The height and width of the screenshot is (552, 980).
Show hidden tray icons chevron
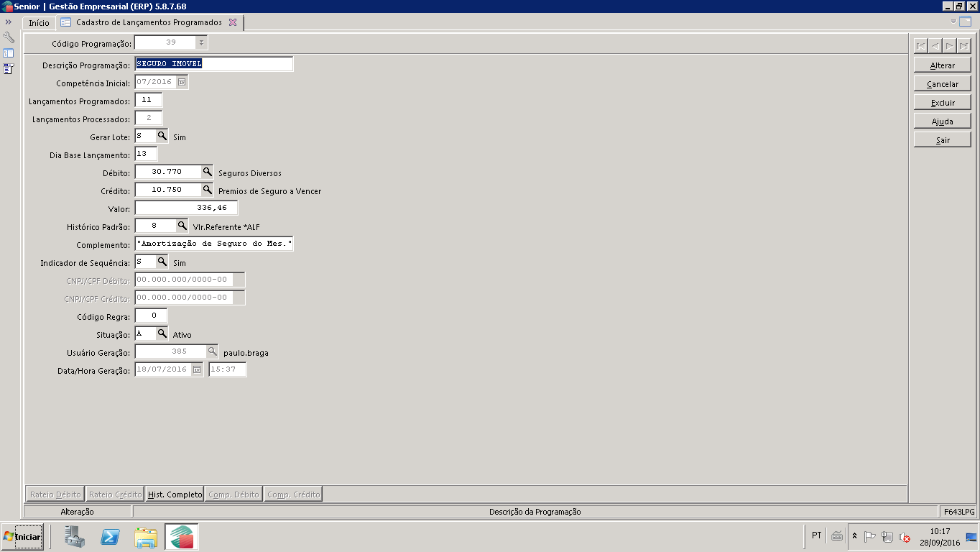[854, 536]
